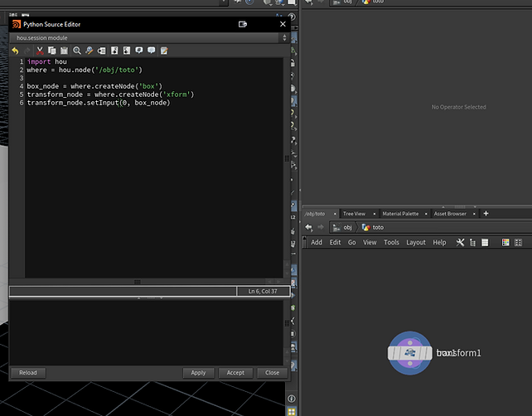Open the hou.session module dropdown
Image resolution: width=532 pixels, height=416 pixels.
pos(148,37)
